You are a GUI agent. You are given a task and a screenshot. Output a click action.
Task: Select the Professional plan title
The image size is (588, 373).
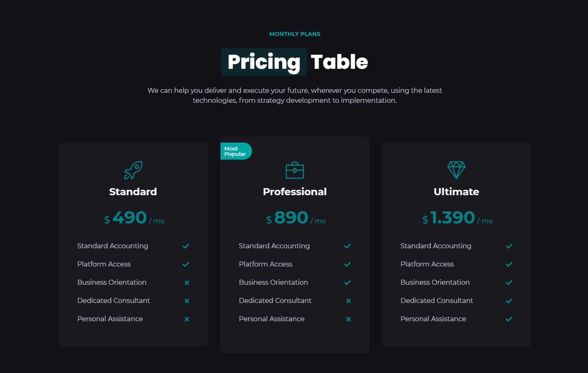click(295, 191)
